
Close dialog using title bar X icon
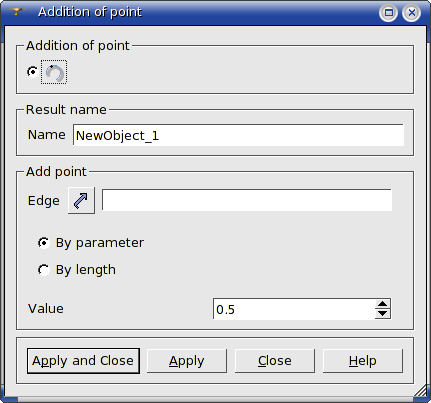coord(412,13)
